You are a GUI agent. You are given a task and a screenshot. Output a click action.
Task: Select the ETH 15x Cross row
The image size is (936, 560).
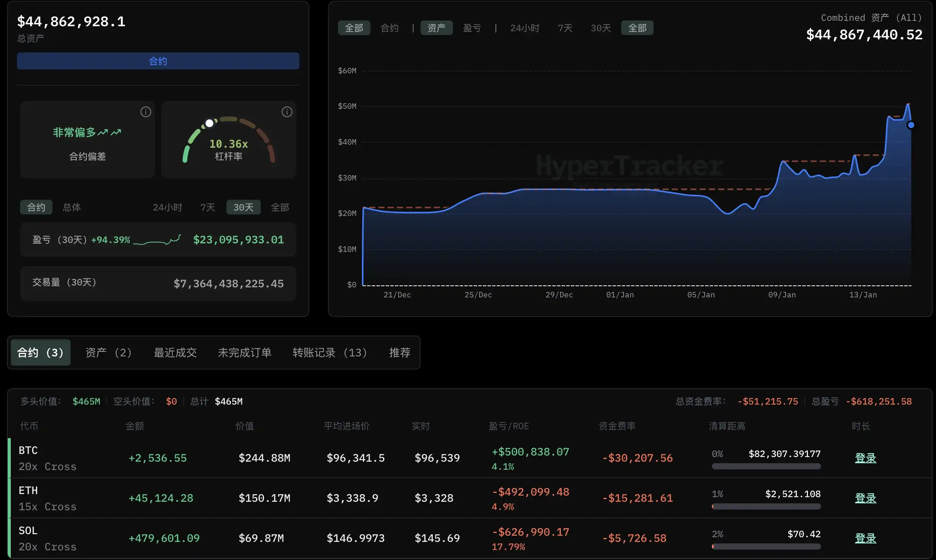(47, 498)
